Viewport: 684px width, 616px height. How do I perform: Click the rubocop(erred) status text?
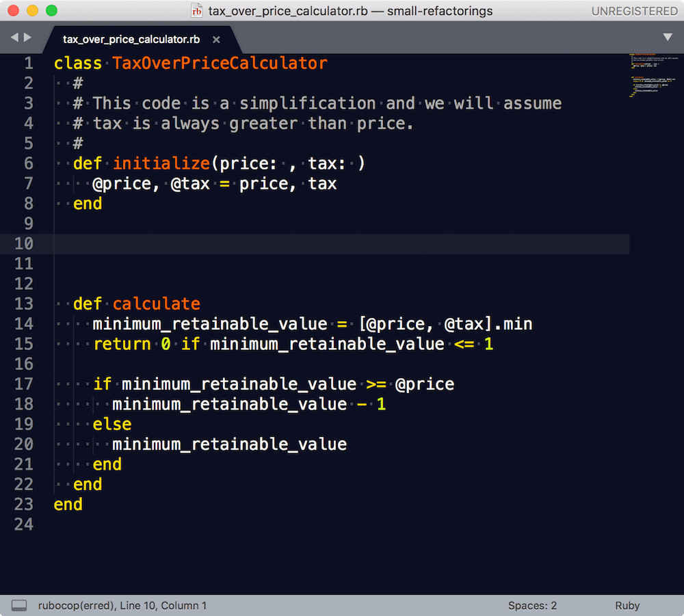click(77, 605)
